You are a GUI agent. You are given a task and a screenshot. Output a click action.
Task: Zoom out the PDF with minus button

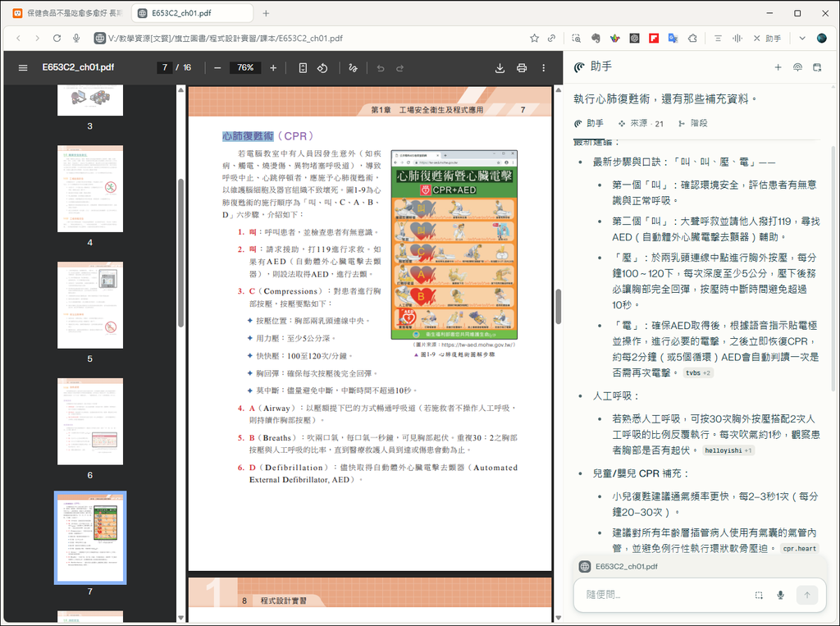(x=217, y=68)
